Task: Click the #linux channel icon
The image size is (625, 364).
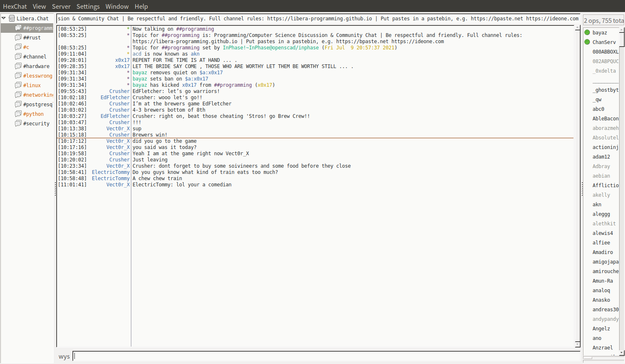Action: pyautogui.click(x=18, y=85)
